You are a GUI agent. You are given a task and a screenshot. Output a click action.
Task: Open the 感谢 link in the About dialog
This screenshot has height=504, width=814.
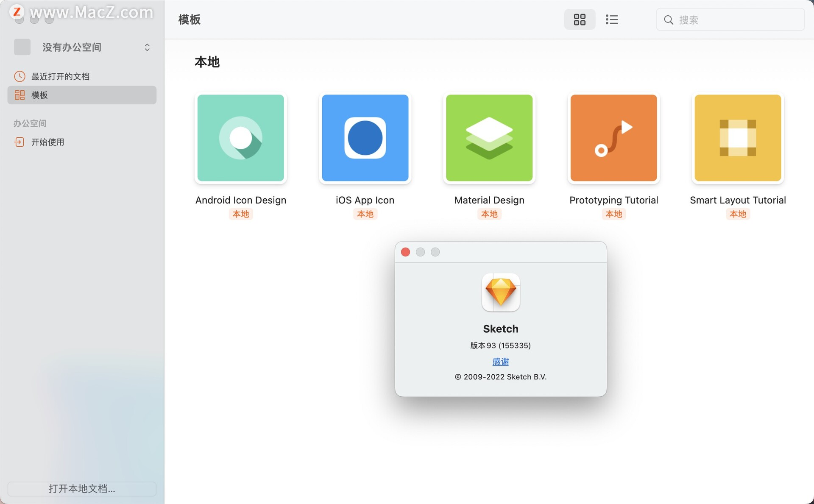(501, 361)
